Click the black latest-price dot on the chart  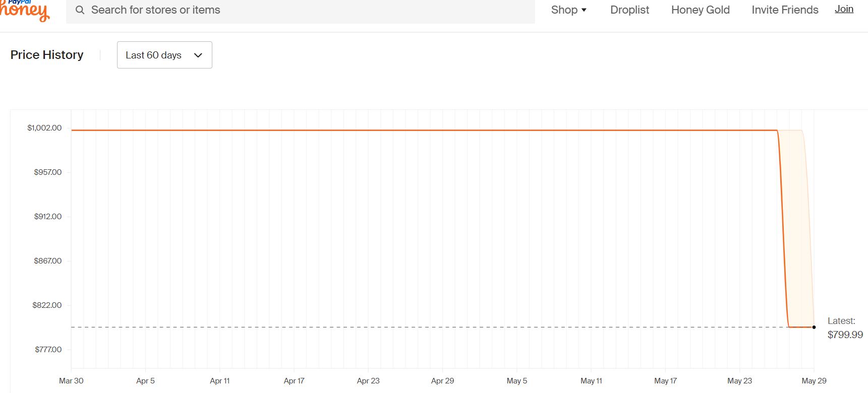814,327
